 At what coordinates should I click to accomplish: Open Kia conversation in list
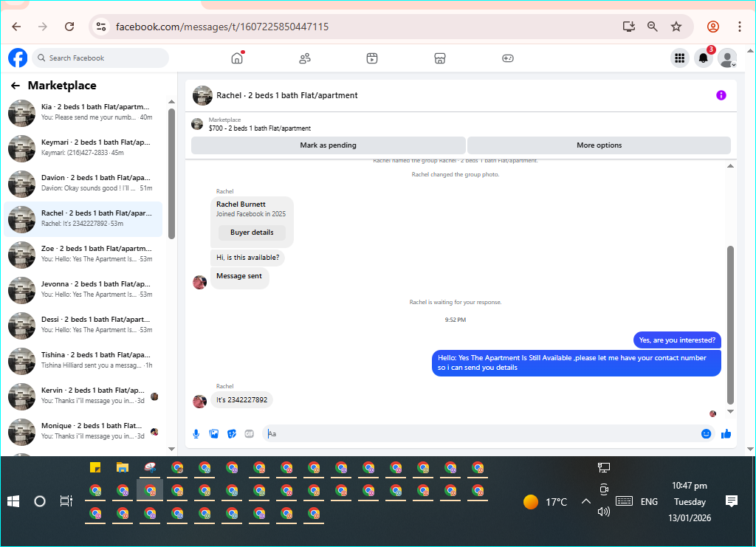(x=83, y=113)
